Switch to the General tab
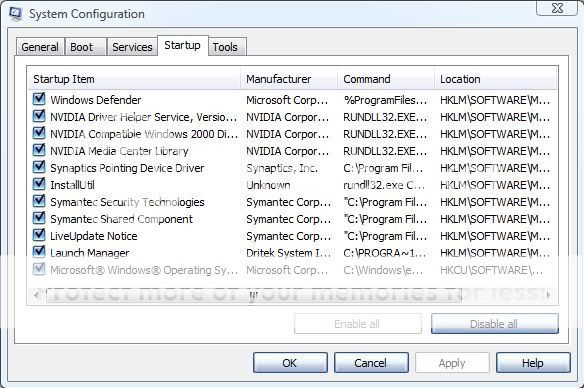 click(40, 47)
